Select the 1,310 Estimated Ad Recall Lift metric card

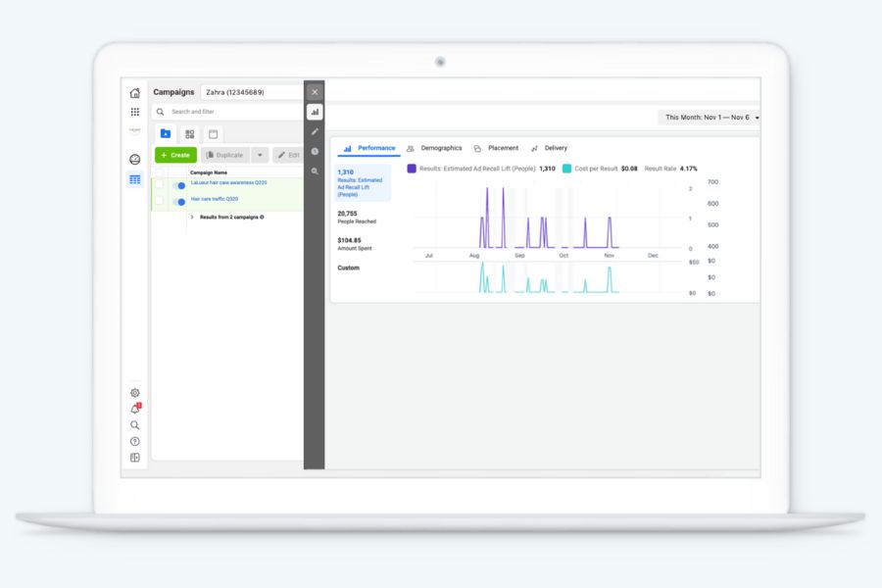(x=363, y=183)
